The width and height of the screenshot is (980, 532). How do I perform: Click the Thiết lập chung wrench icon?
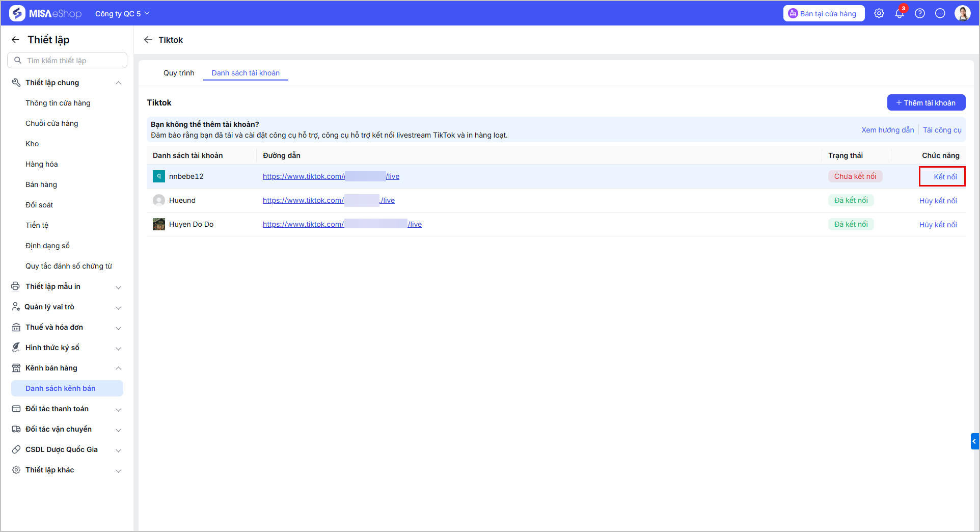16,83
